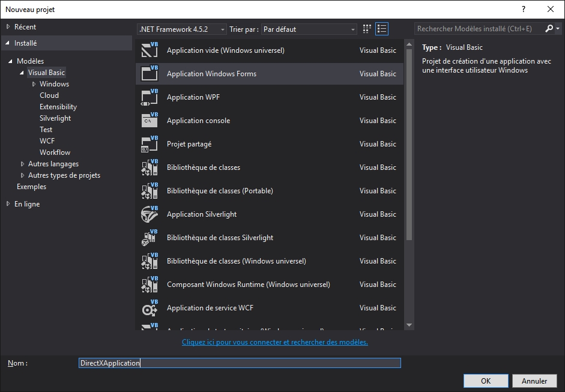Click the Bibliothèque de classes template icon
565x392 pixels.
pos(150,167)
